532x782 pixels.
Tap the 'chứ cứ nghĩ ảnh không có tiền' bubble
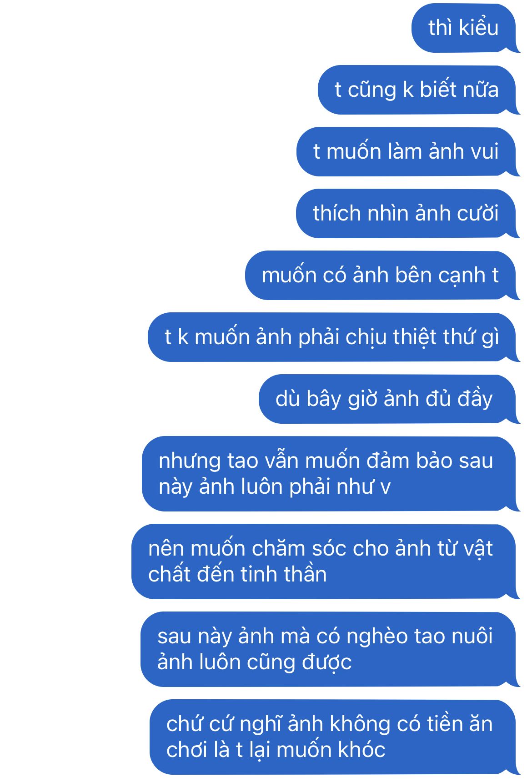click(333, 737)
